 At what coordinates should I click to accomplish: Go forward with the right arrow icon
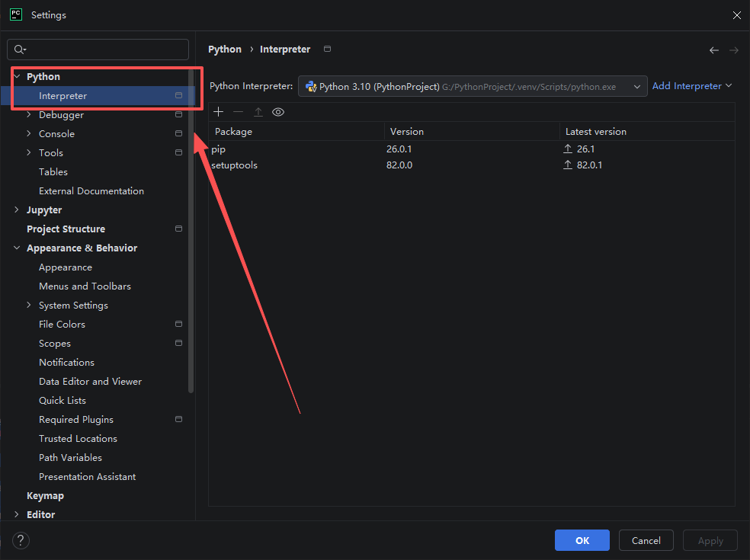(x=734, y=50)
